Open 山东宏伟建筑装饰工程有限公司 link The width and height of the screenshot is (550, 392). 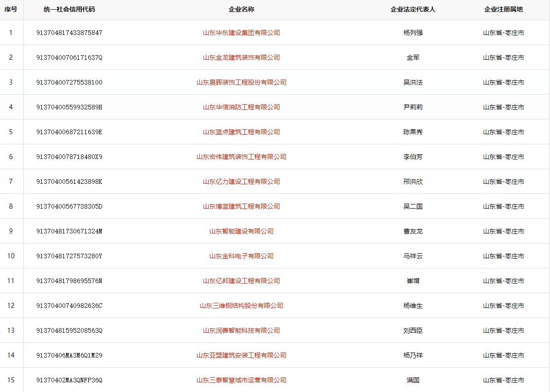point(241,157)
